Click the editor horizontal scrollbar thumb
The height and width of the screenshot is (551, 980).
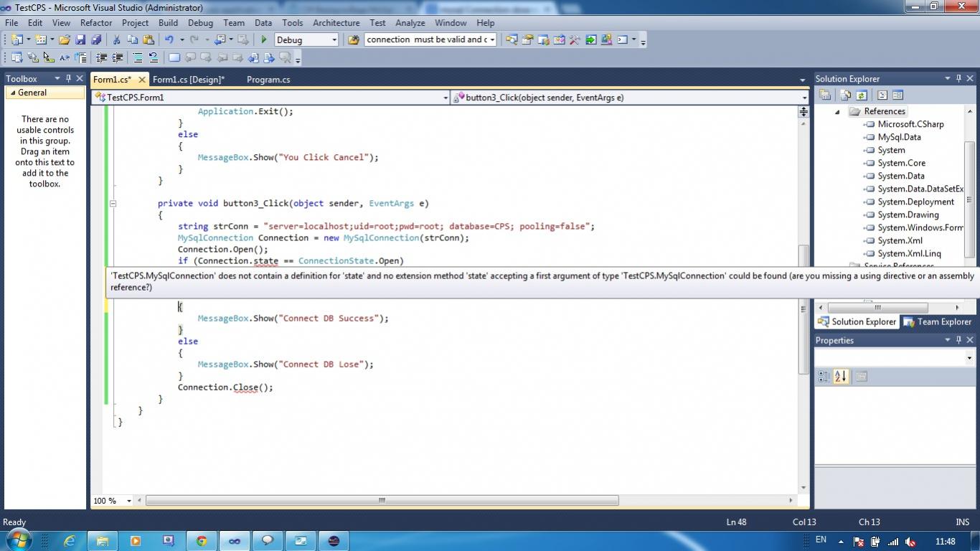(x=382, y=501)
